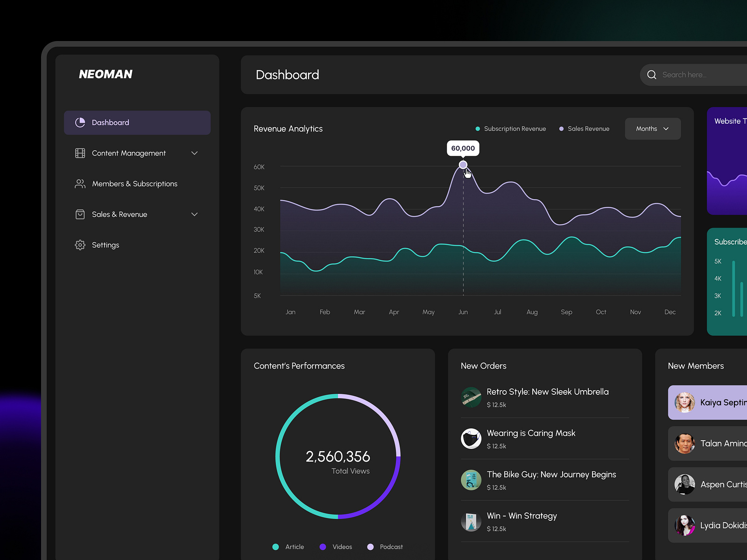Click the New Orders heading
Image resolution: width=747 pixels, height=560 pixels.
click(484, 366)
